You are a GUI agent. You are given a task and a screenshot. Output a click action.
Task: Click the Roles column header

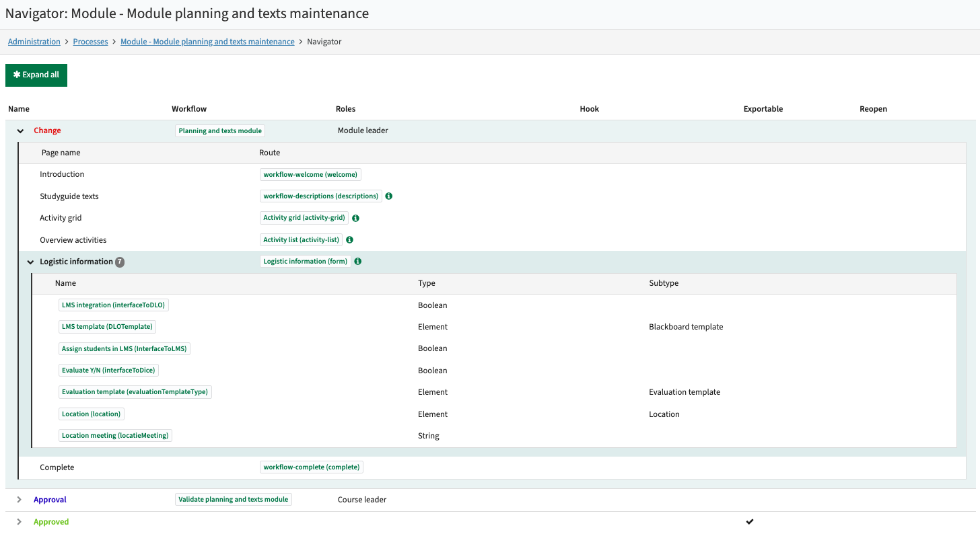[x=345, y=109]
